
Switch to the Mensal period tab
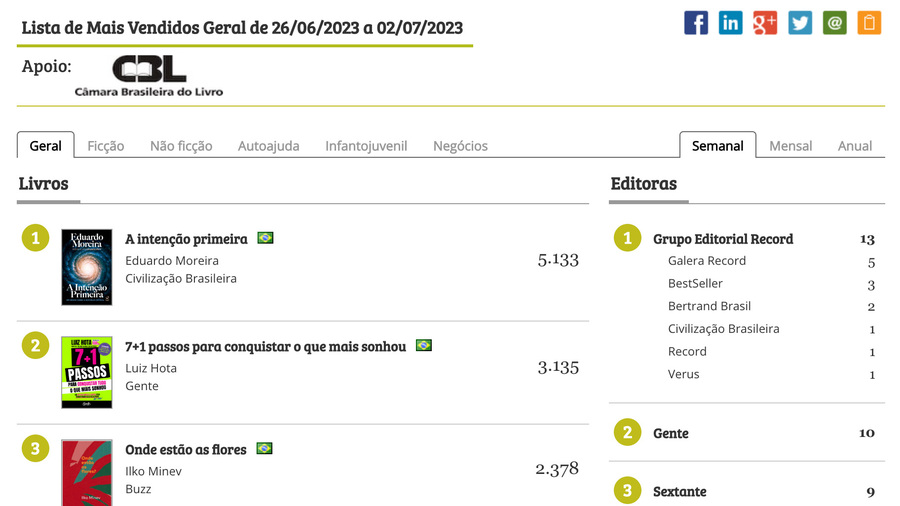(790, 146)
